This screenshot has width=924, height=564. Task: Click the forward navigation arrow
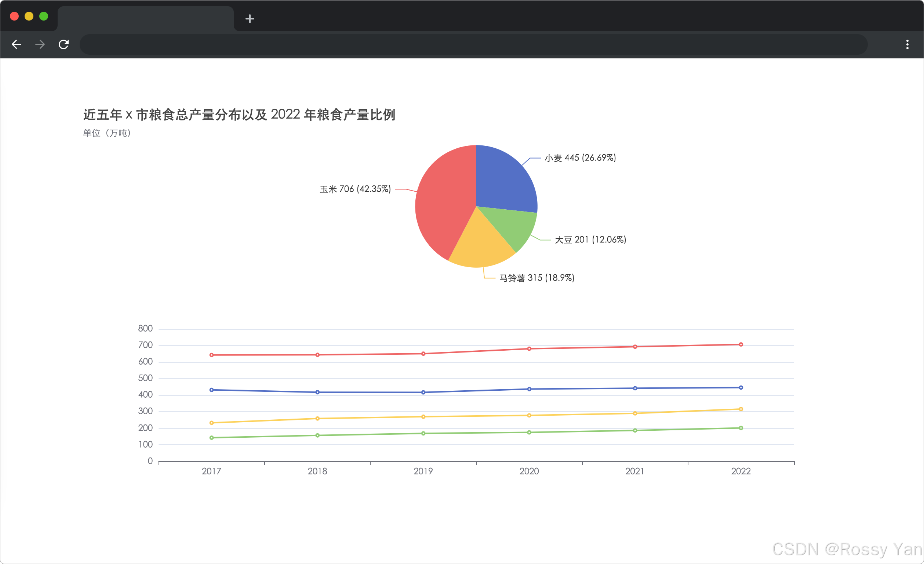click(x=40, y=44)
